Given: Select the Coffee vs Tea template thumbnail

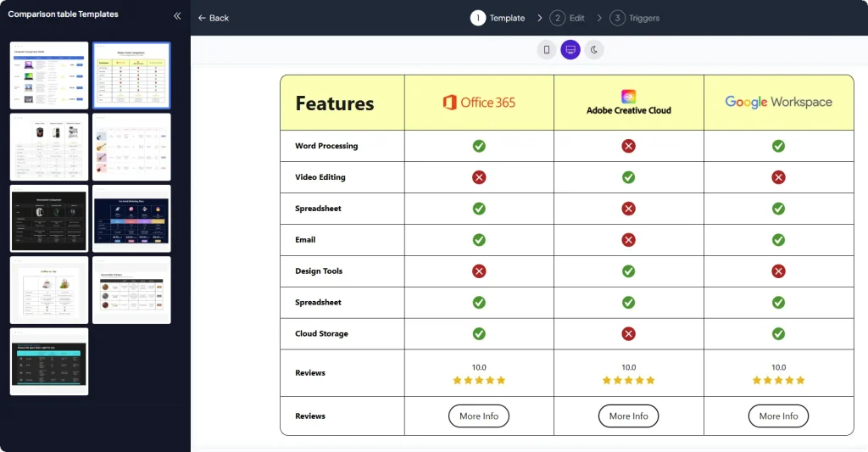Looking at the screenshot, I should pos(49,290).
